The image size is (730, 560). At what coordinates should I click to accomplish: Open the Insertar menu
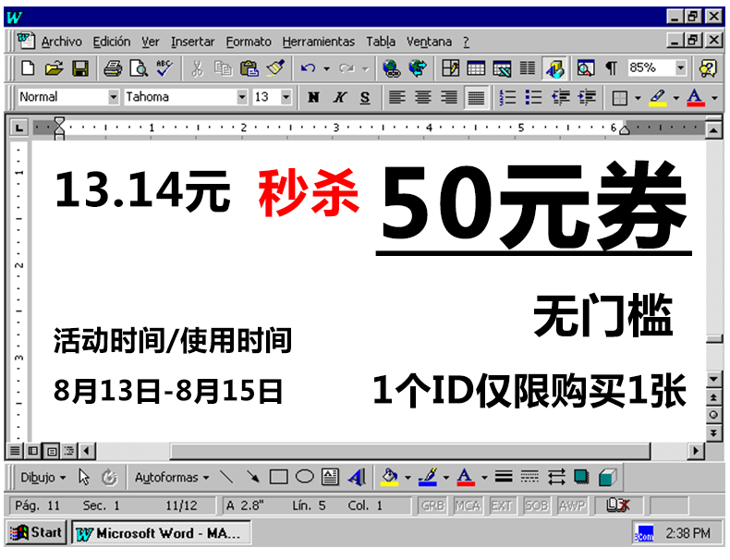pyautogui.click(x=192, y=42)
